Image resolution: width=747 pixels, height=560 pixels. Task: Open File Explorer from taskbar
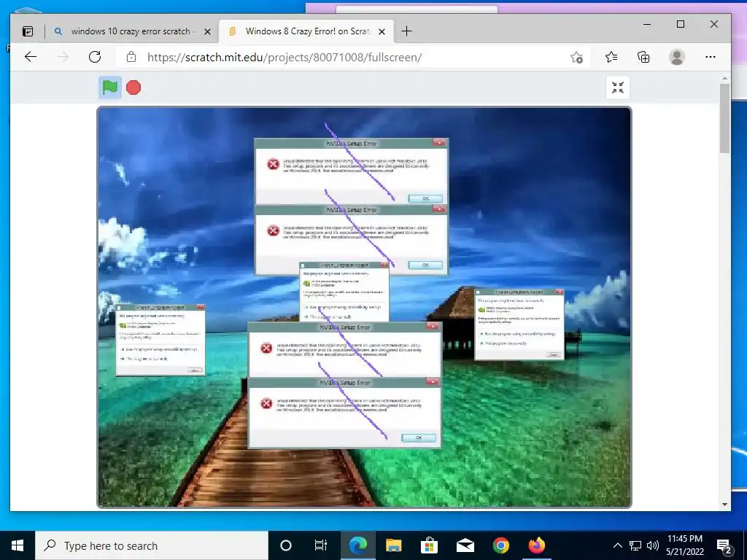pyautogui.click(x=393, y=545)
